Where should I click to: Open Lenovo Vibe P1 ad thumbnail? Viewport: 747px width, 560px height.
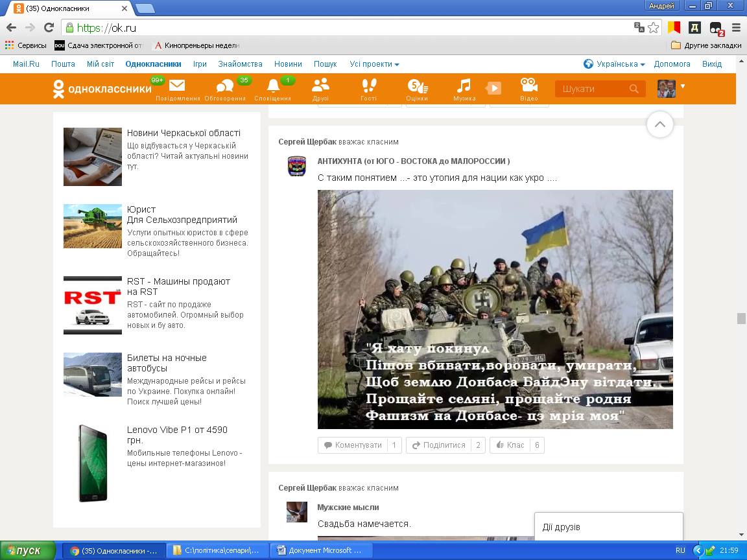(x=93, y=463)
